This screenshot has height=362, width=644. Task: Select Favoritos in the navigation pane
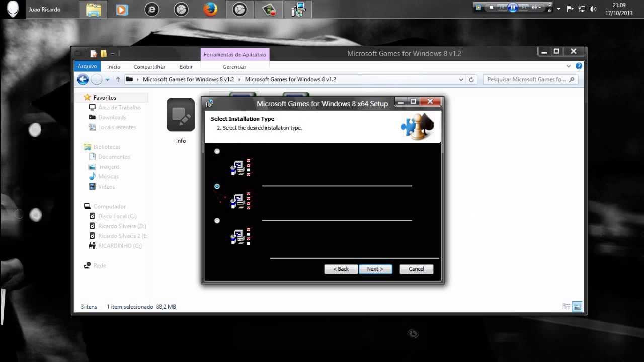tap(105, 98)
